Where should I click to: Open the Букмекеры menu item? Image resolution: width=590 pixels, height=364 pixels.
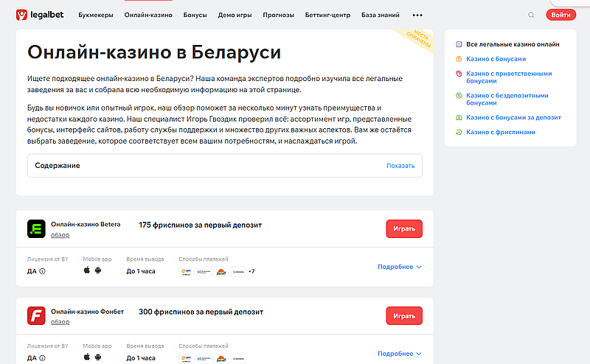[96, 15]
